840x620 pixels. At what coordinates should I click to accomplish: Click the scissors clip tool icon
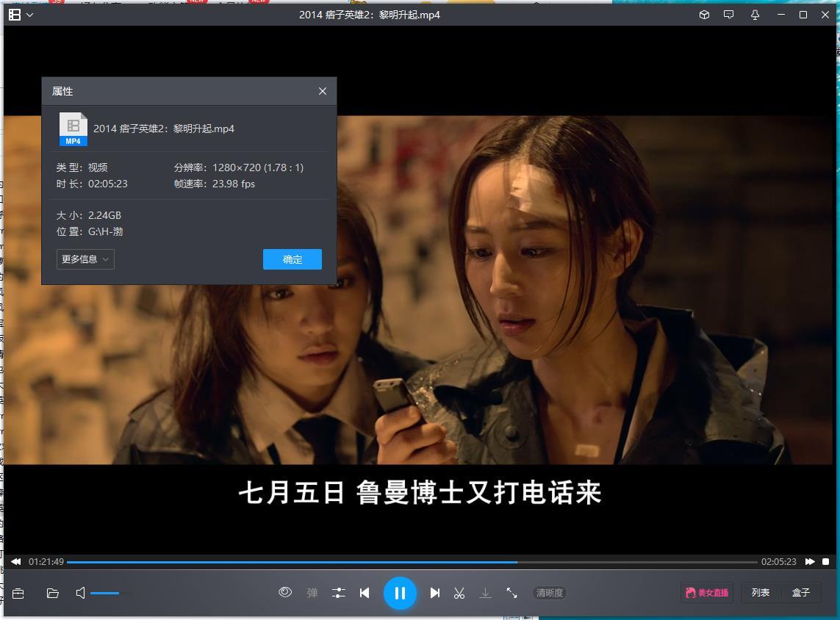(459, 593)
